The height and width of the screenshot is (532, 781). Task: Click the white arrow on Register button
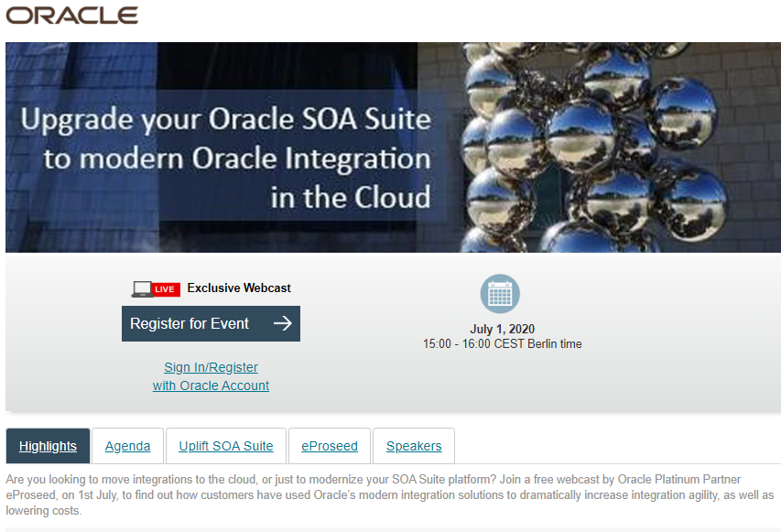282,323
